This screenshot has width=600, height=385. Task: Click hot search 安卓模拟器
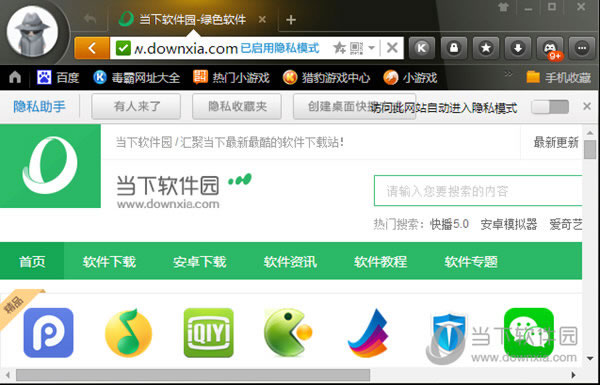(509, 224)
